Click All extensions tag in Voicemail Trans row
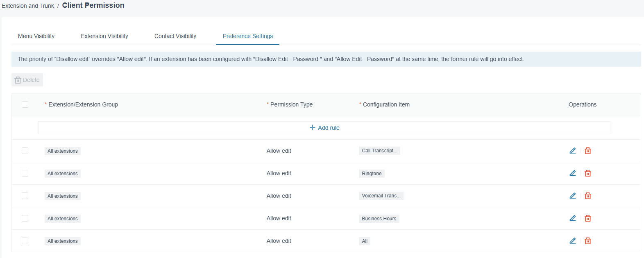This screenshot has height=258, width=644. coord(63,196)
